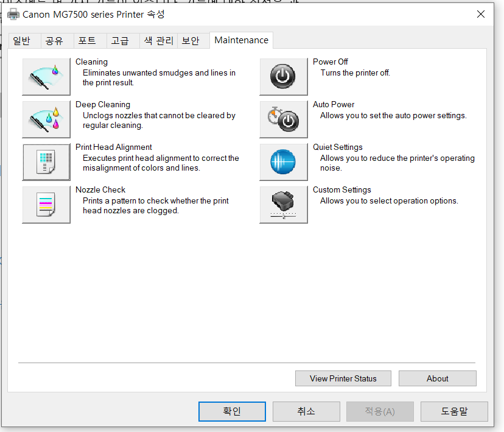This screenshot has width=504, height=432.
Task: Click the Power Off icon button
Action: click(284, 77)
